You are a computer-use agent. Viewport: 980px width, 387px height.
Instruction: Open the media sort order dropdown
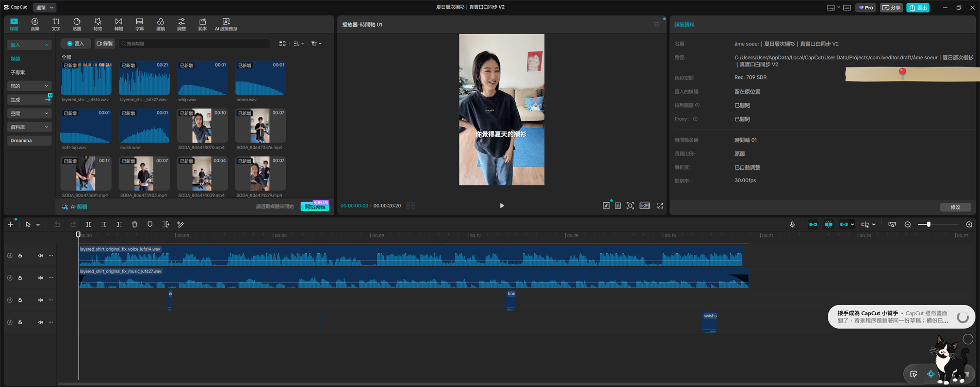pos(299,44)
